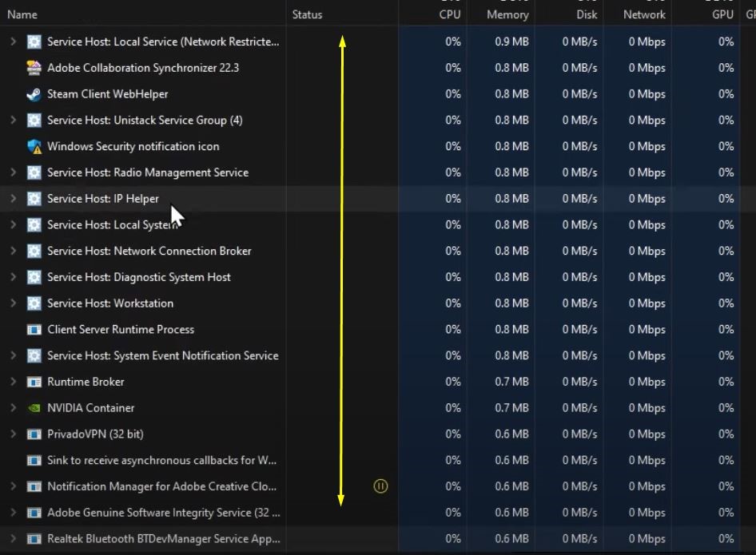Expand the Runtime Broker process
Screen dimensions: 756x555
click(14, 382)
